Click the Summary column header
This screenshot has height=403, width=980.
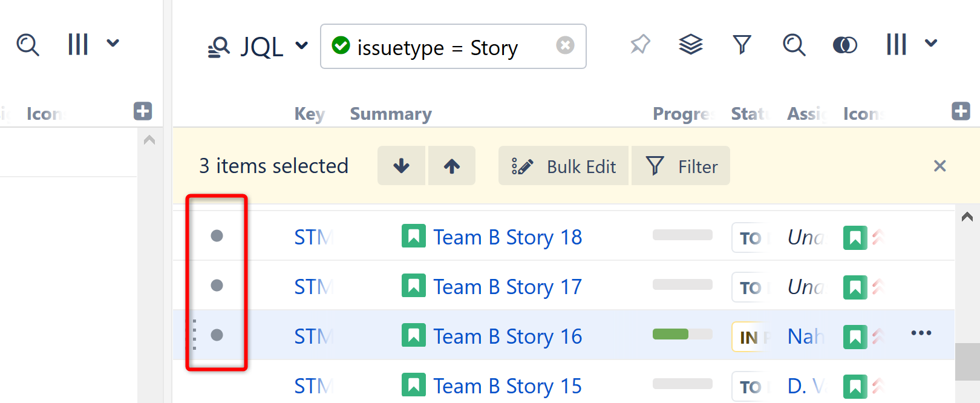391,114
